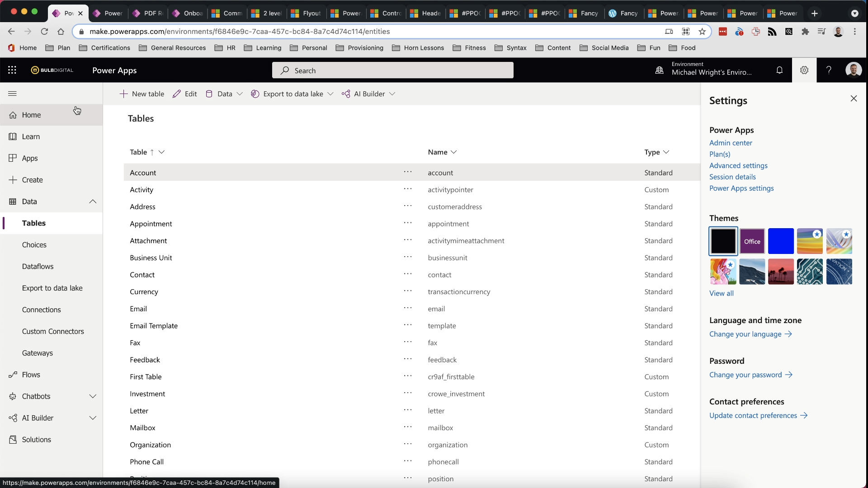Select the Office theme swatch

click(x=752, y=241)
